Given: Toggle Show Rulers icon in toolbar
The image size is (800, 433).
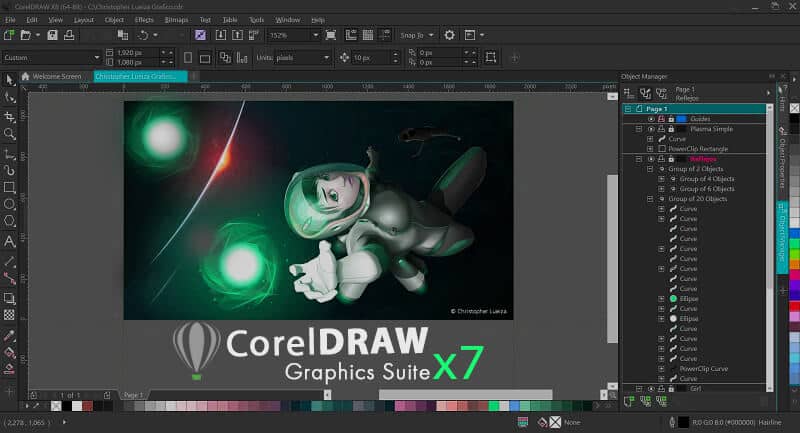Looking at the screenshot, I should 352,35.
